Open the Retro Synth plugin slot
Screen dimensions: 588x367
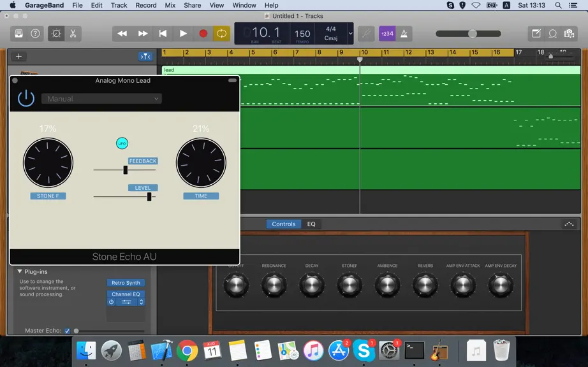point(126,283)
